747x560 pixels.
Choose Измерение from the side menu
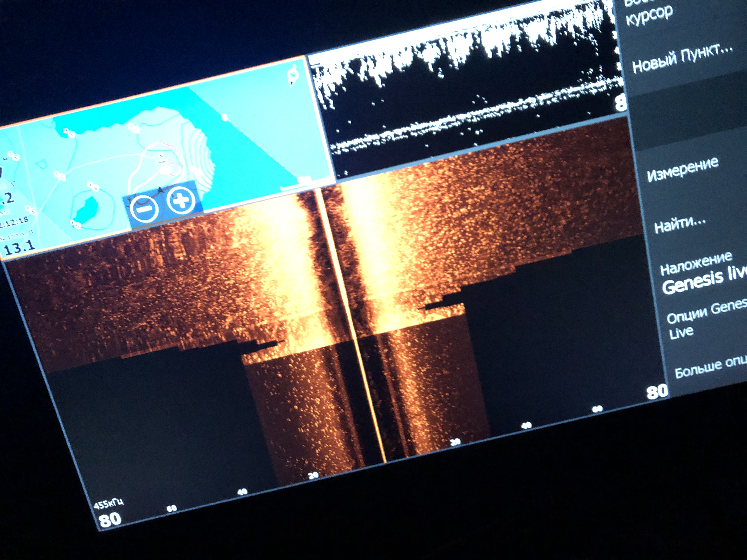coord(683,170)
